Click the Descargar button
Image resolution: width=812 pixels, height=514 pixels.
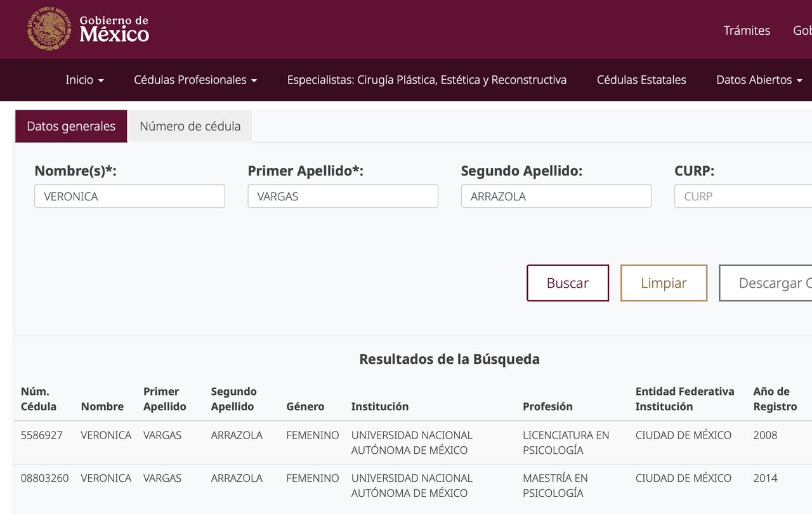[766, 283]
